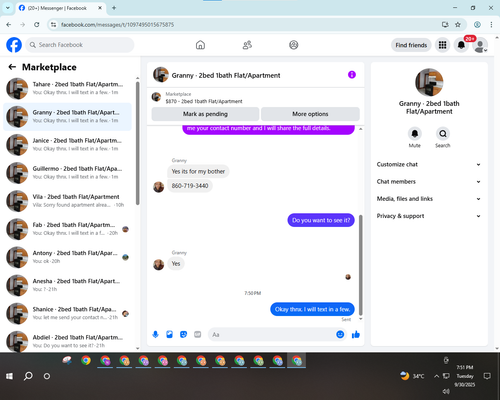Image resolution: width=500 pixels, height=400 pixels.
Task: Focus the Search Facebook field
Action: coord(80,45)
